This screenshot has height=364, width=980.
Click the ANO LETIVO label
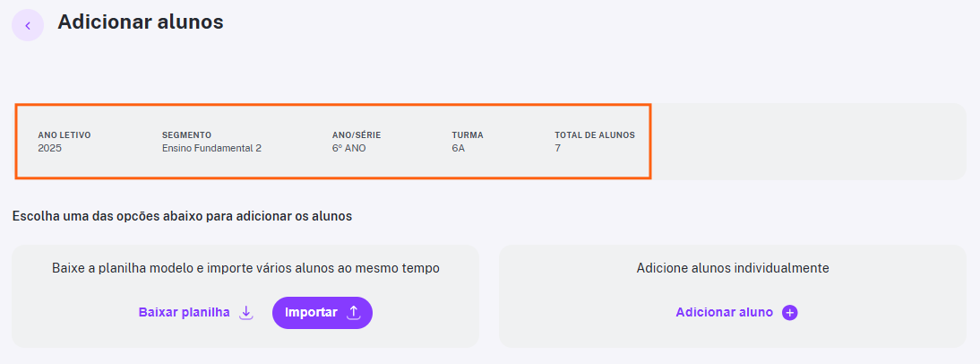coord(64,135)
